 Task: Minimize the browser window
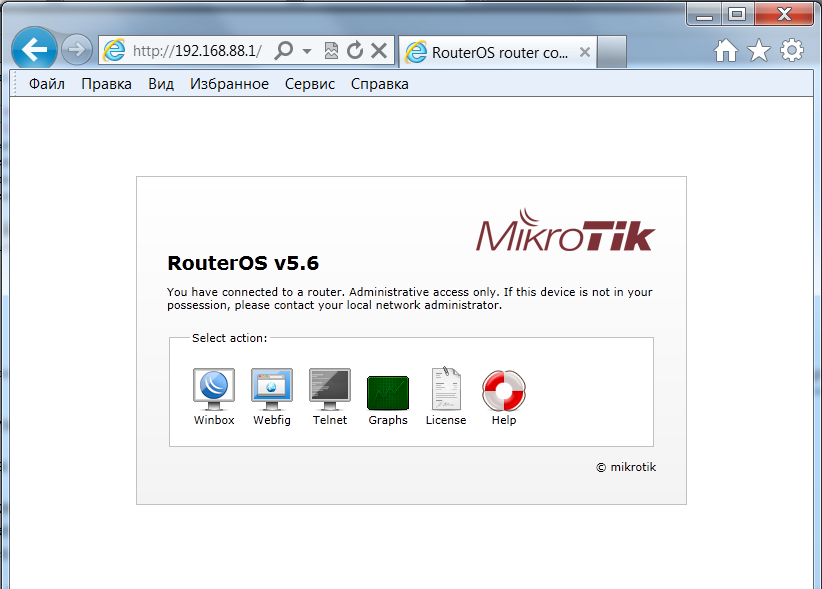coord(704,14)
